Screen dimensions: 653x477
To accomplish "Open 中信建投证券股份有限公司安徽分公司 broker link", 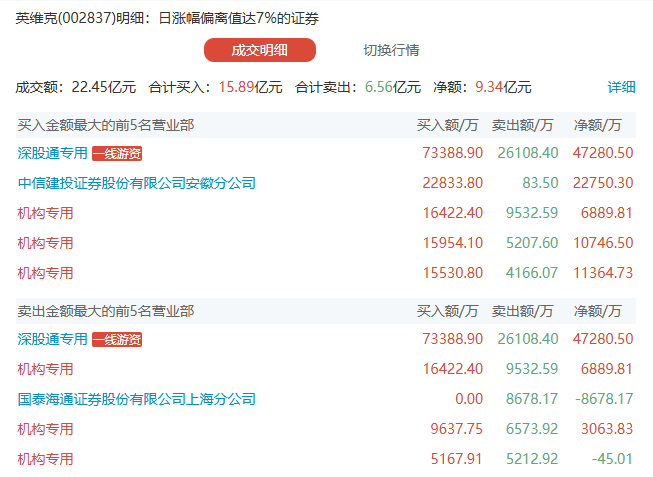I will [x=137, y=183].
